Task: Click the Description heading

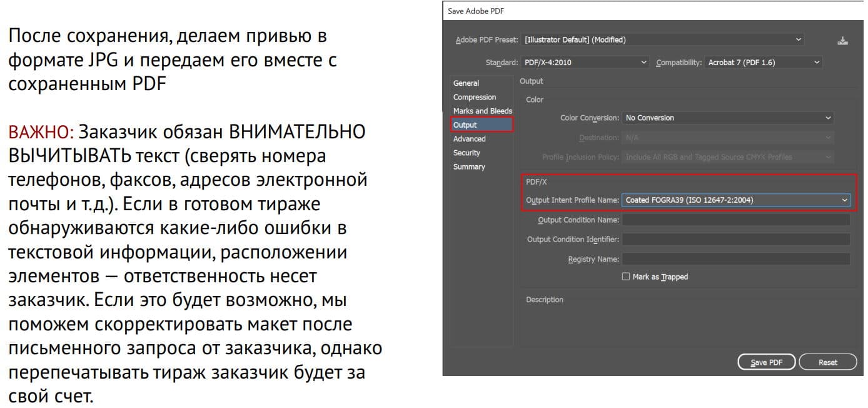Action: (544, 300)
